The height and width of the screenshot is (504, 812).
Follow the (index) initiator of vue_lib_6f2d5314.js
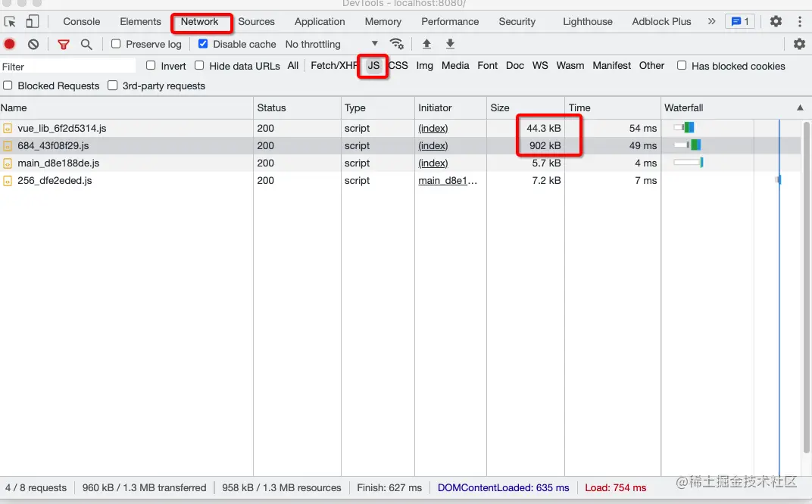click(433, 129)
